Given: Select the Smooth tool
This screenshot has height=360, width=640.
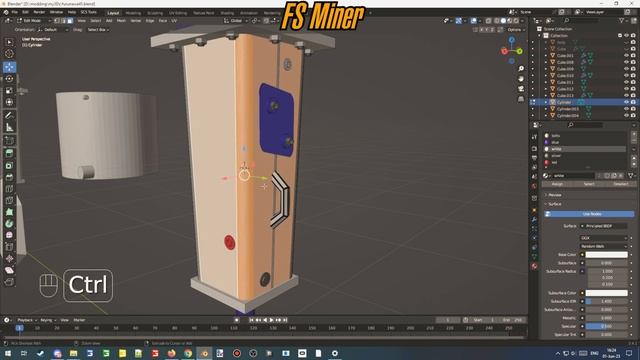Looking at the screenshot, I should click(9, 235).
